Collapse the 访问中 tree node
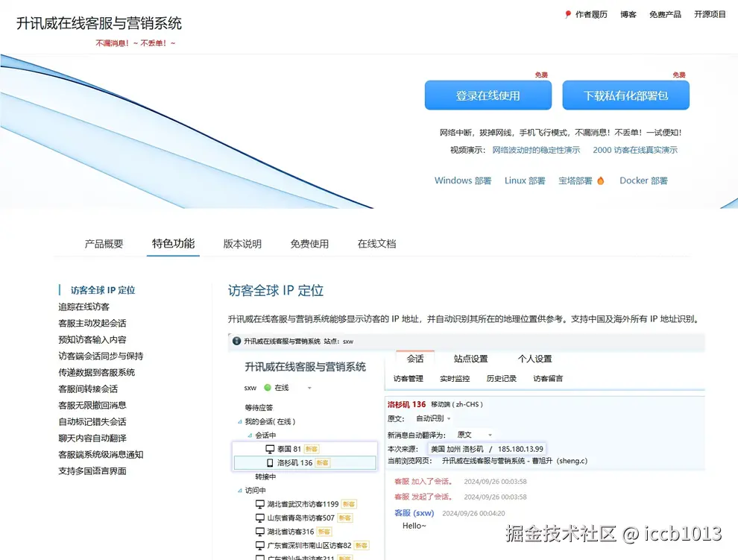The image size is (738, 560). (x=239, y=491)
